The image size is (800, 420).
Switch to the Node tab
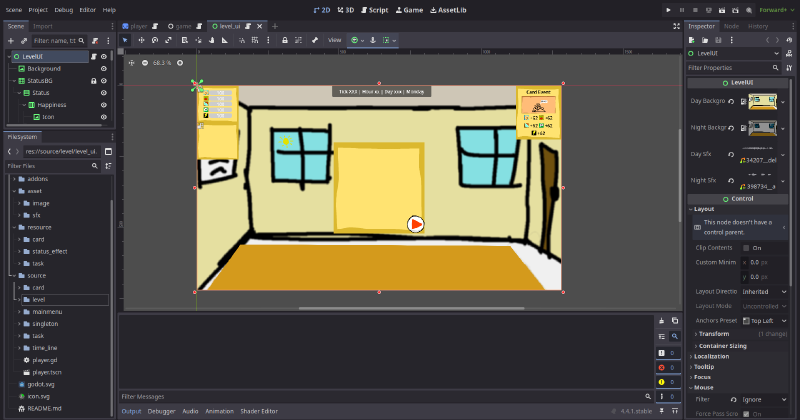[x=731, y=26]
